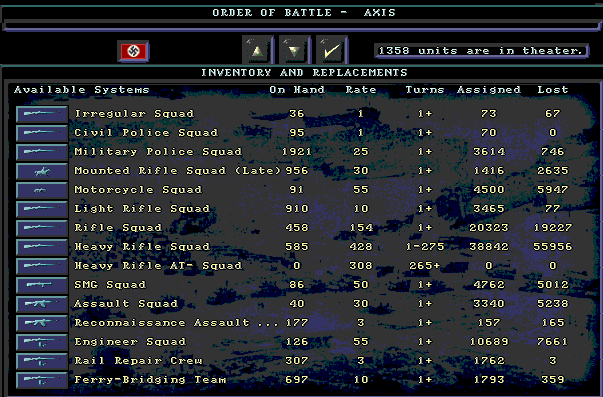The width and height of the screenshot is (603, 397).
Task: Select the Motorcycle Squad icon
Action: [42, 190]
